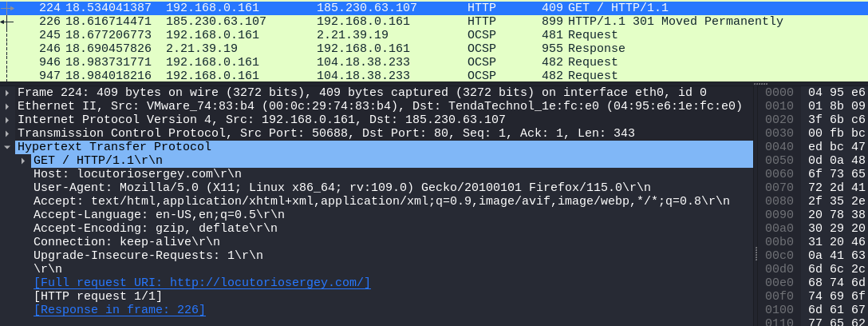Click hex offset 0040 in bytes pane
Image resolution: width=868 pixels, height=326 pixels.
[779, 147]
